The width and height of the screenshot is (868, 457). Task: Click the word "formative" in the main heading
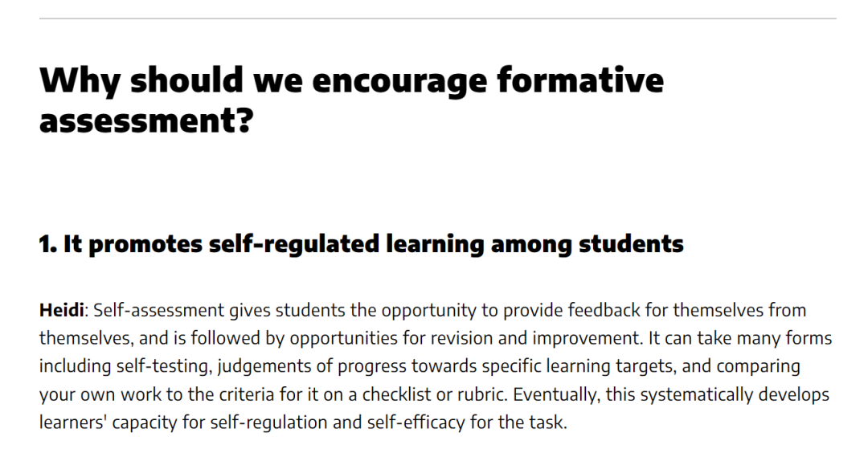pos(580,80)
